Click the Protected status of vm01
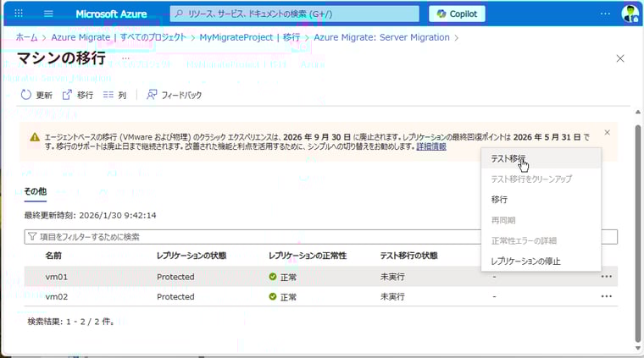644x358 pixels. (175, 277)
